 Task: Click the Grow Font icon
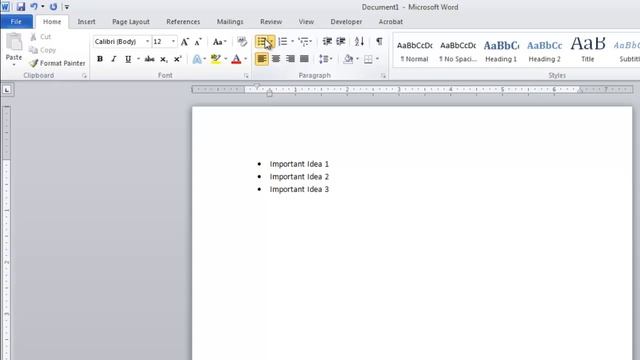pyautogui.click(x=185, y=42)
